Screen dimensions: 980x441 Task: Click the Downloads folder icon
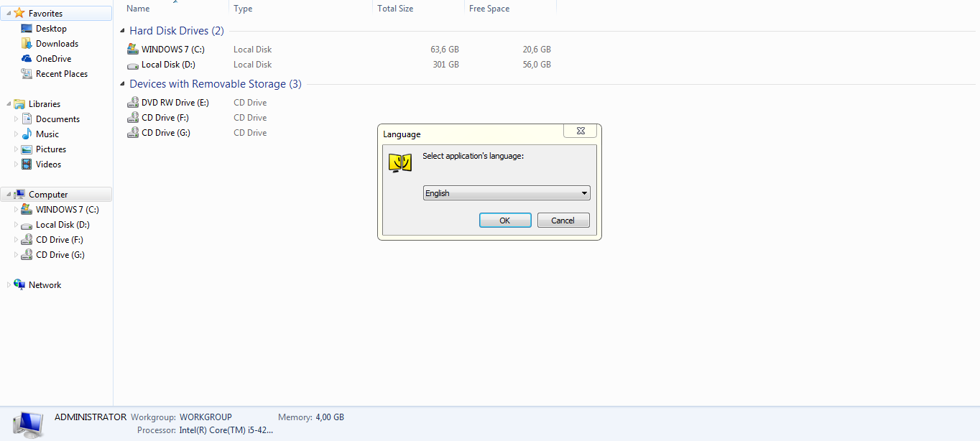click(x=27, y=44)
